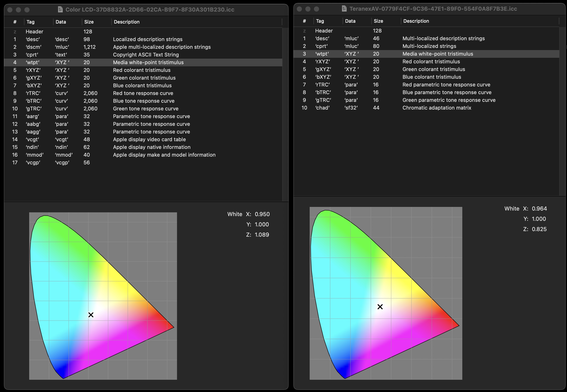Select the 'dscm' Apple multi-localized description row

click(143, 47)
